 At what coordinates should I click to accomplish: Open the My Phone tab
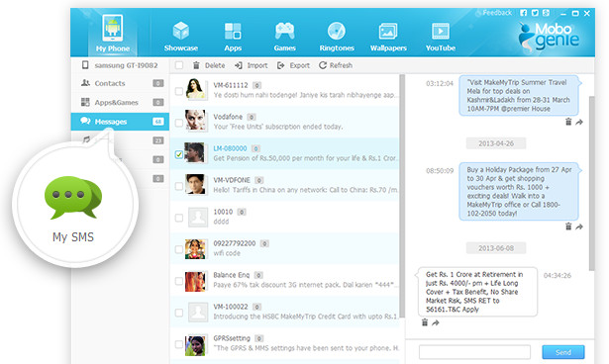(x=113, y=34)
